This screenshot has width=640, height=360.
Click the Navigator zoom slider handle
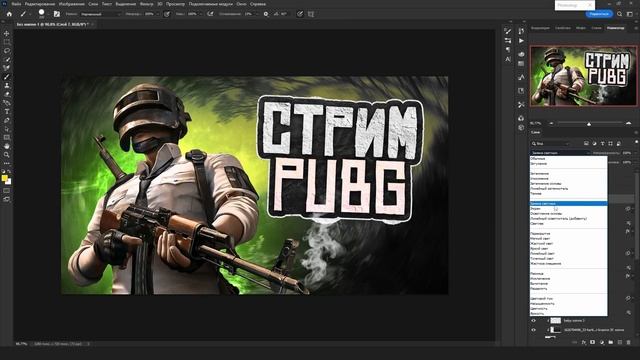point(589,124)
